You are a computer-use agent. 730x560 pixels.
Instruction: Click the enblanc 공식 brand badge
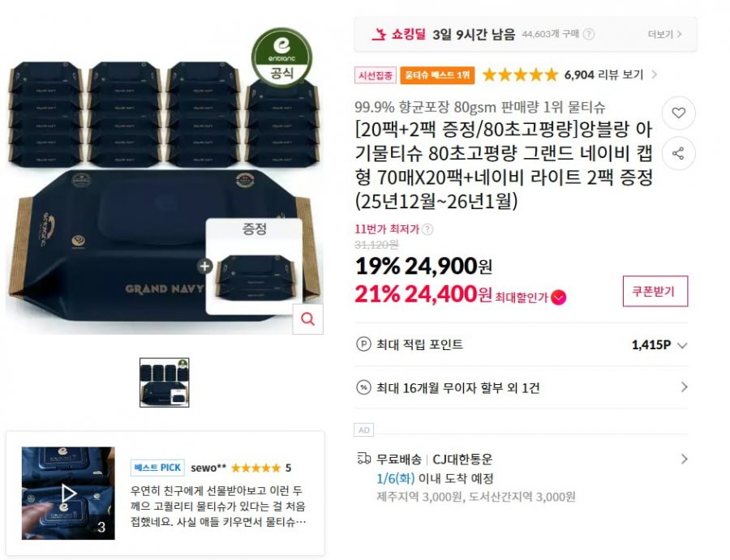coord(281,58)
